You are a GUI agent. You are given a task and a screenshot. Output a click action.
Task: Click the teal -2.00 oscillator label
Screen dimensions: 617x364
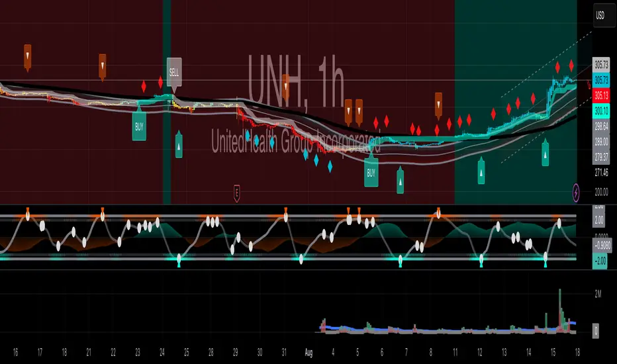point(600,261)
